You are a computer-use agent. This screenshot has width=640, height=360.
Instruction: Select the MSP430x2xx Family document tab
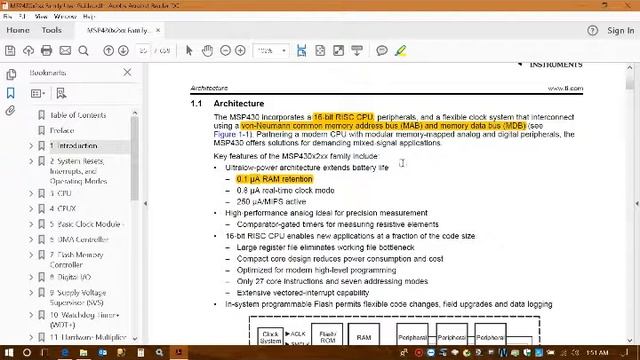pos(118,31)
